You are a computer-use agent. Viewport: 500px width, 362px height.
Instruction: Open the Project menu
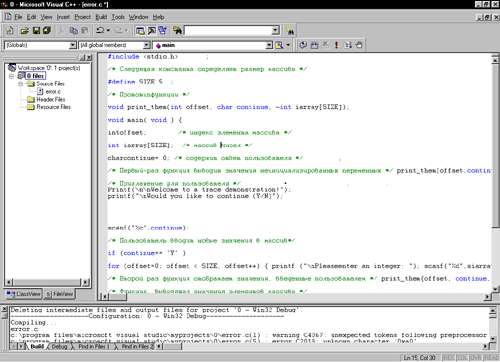click(82, 17)
